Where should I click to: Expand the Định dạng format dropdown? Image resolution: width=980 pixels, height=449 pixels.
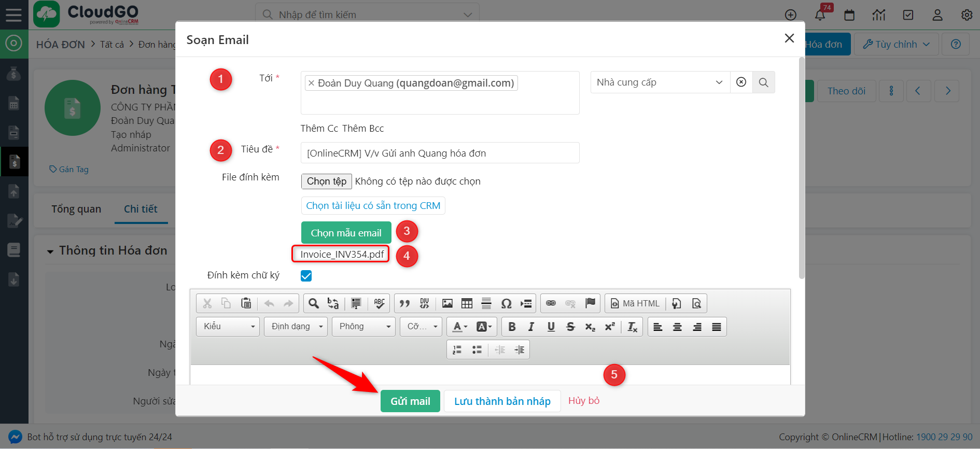pyautogui.click(x=296, y=327)
